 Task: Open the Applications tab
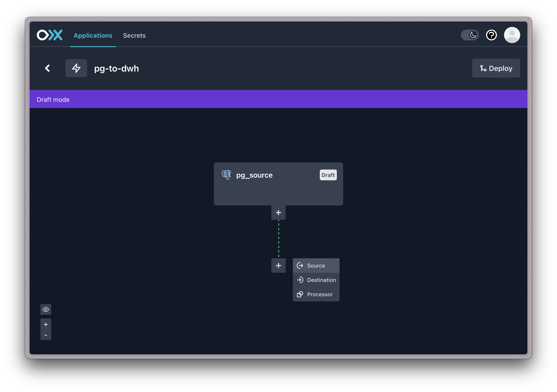tap(93, 36)
